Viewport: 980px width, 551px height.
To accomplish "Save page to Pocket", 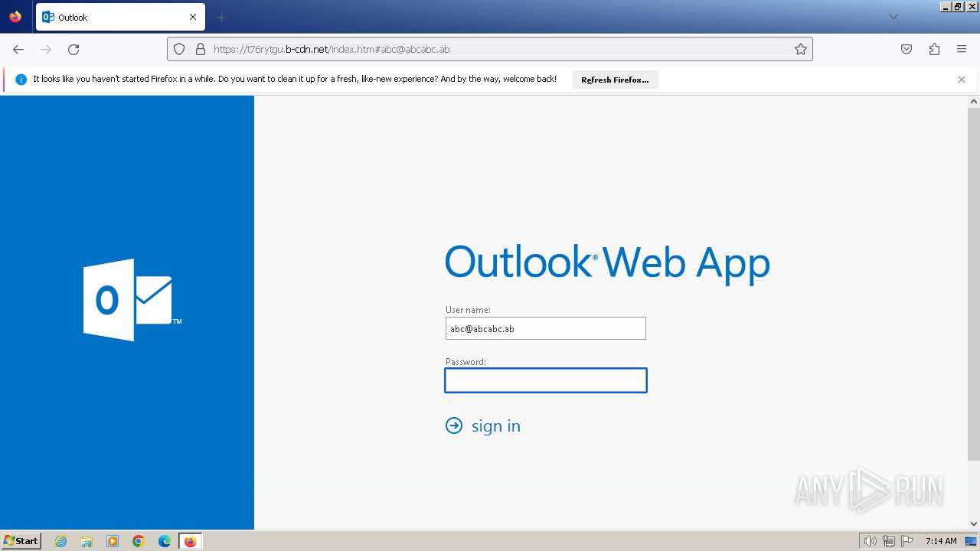I will pos(906,49).
